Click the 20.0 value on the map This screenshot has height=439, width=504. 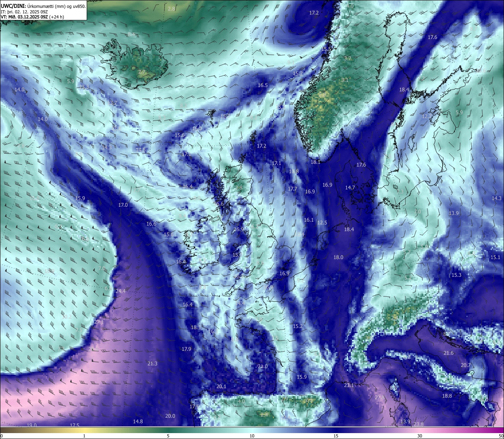click(170, 416)
